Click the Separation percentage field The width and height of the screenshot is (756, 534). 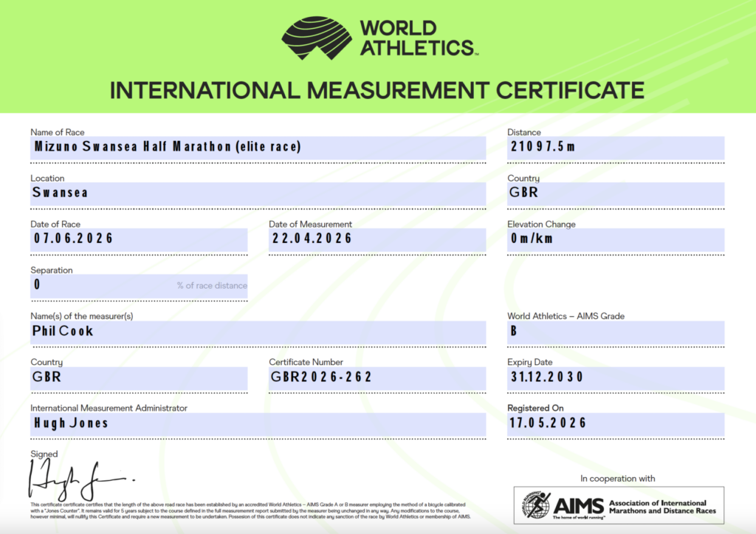click(x=139, y=286)
